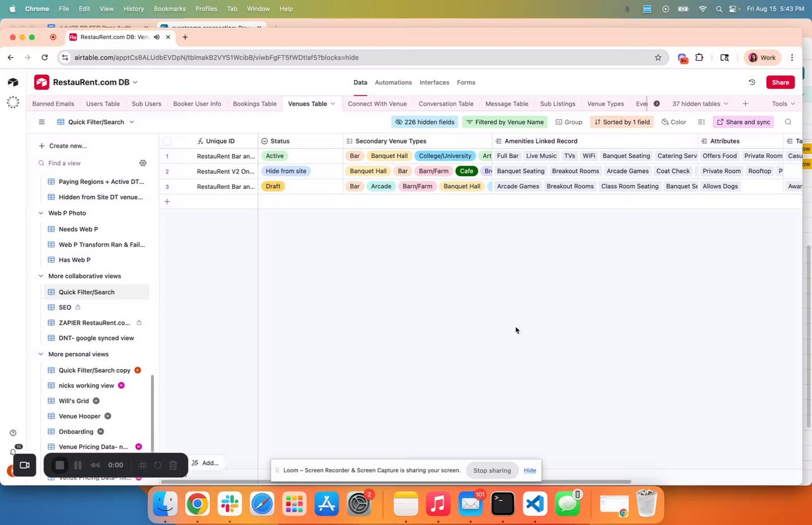Open base history clock icon
The image size is (812, 525).
pos(752,82)
